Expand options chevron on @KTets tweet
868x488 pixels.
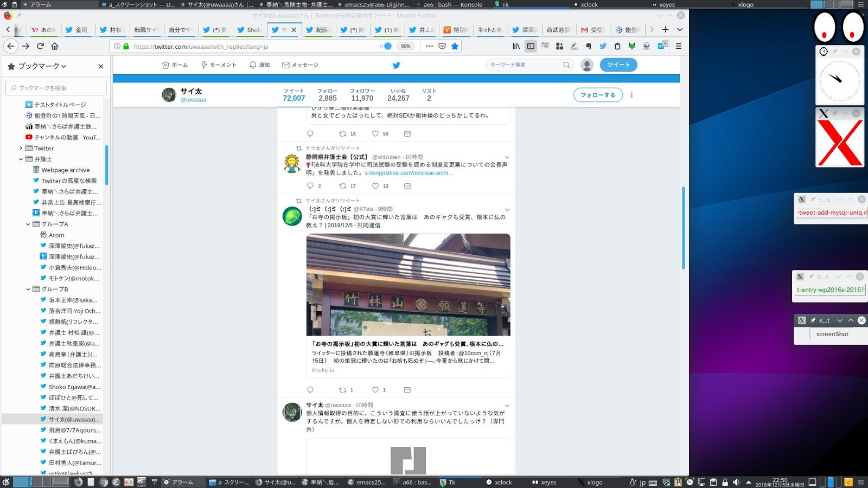coord(507,209)
